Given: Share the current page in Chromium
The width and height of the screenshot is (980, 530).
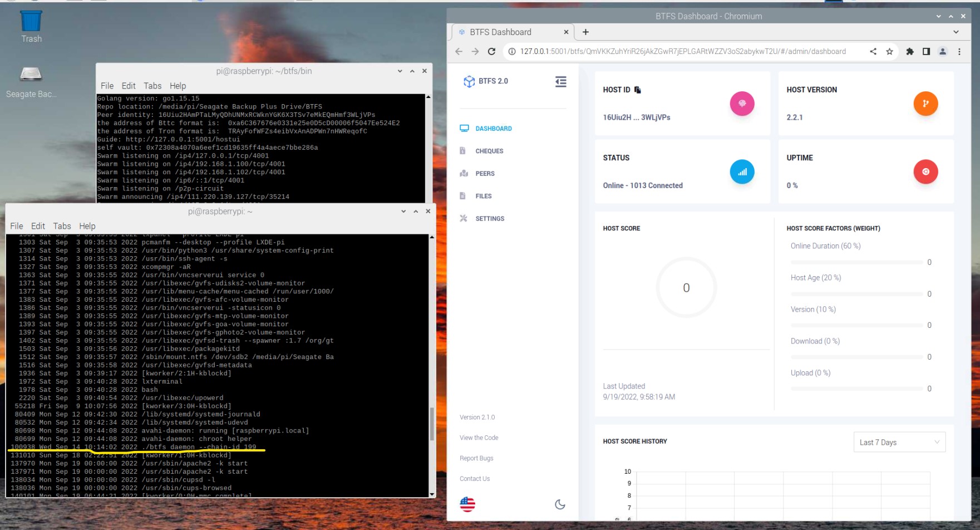Looking at the screenshot, I should pyautogui.click(x=873, y=51).
